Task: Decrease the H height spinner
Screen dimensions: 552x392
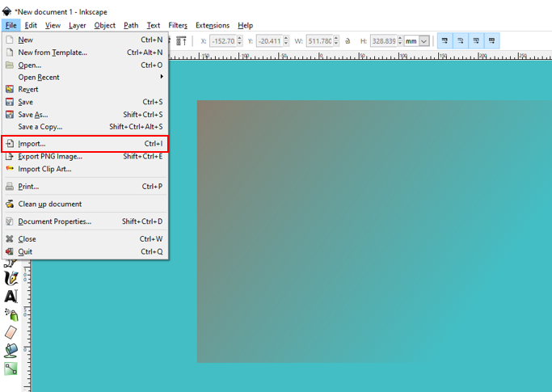Action: (399, 44)
